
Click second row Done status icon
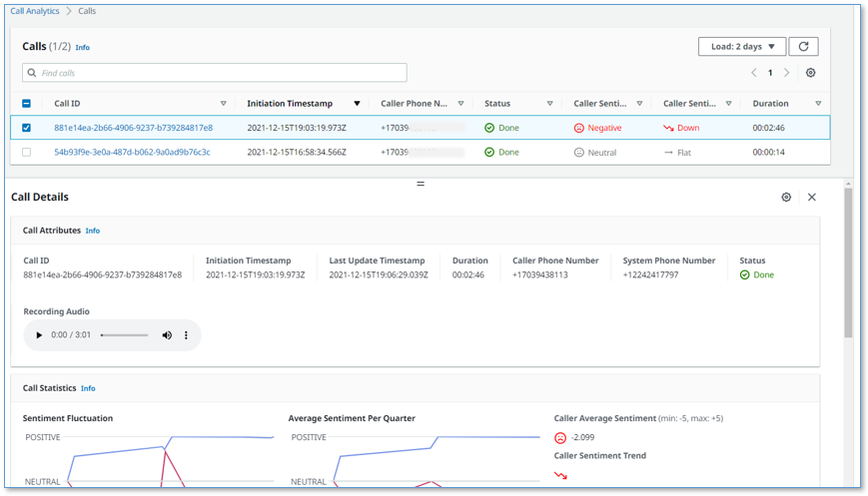(x=489, y=152)
